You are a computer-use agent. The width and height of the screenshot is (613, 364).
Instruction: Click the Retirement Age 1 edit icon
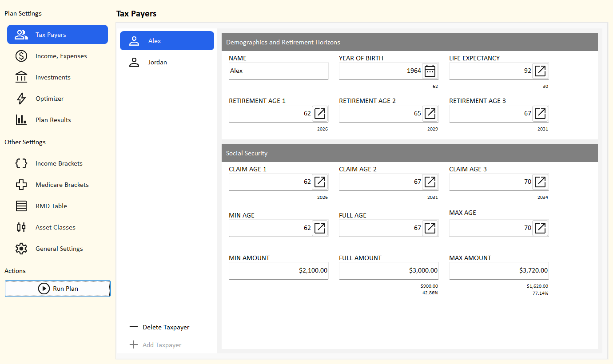(320, 114)
